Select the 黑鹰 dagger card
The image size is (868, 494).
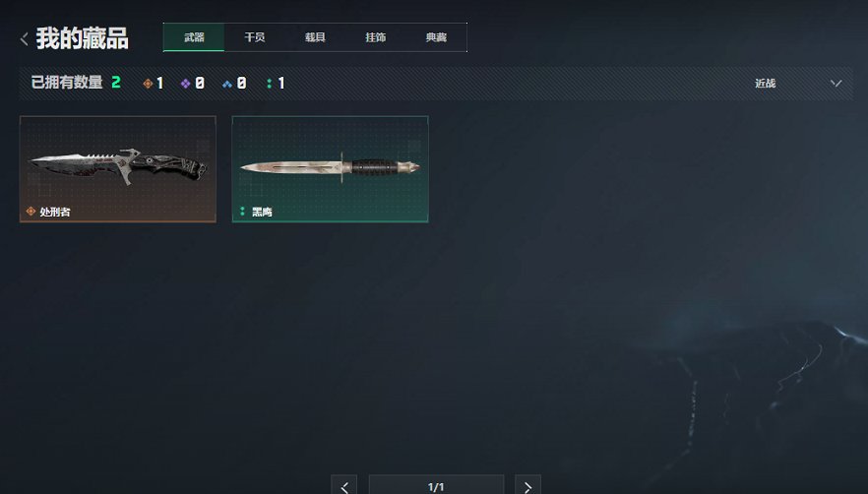(330, 169)
